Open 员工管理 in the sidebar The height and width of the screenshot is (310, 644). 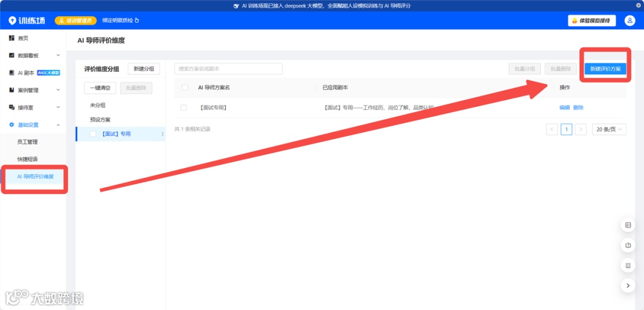coord(27,142)
